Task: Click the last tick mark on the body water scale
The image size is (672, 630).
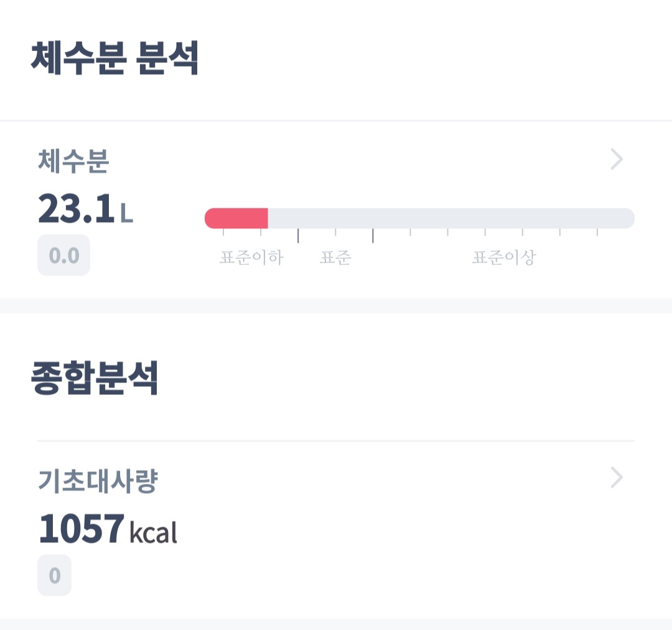Action: [x=597, y=233]
